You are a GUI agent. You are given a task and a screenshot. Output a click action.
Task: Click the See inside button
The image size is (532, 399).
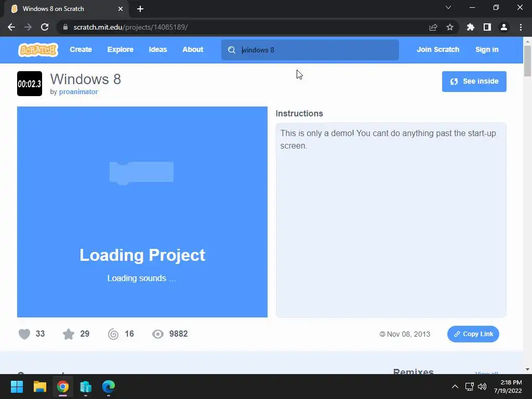(474, 82)
